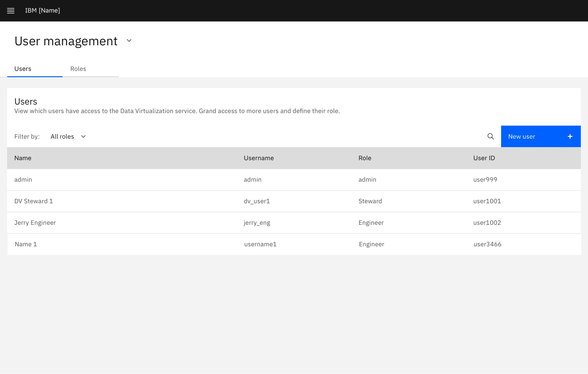
Task: Click the Role column header
Action: [365, 158]
